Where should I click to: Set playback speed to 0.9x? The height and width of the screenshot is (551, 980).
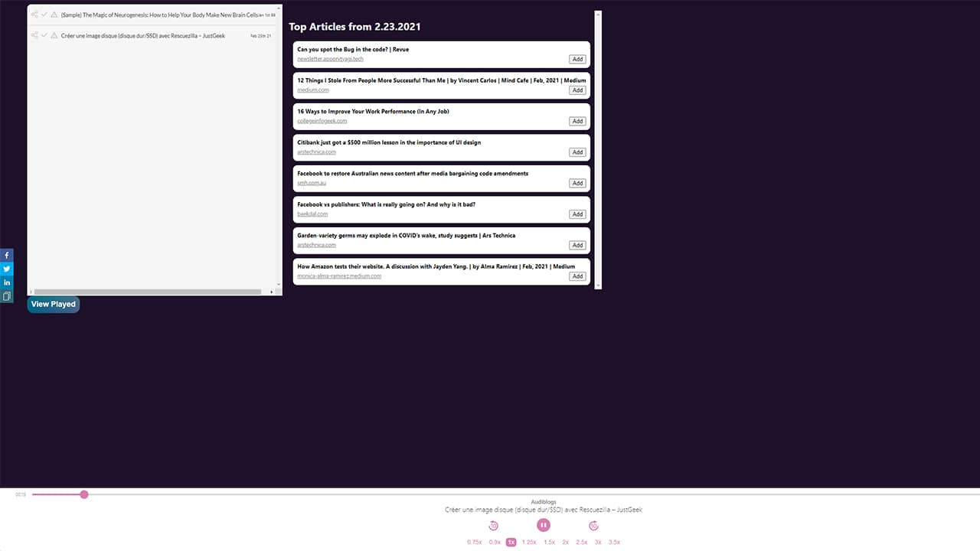495,542
